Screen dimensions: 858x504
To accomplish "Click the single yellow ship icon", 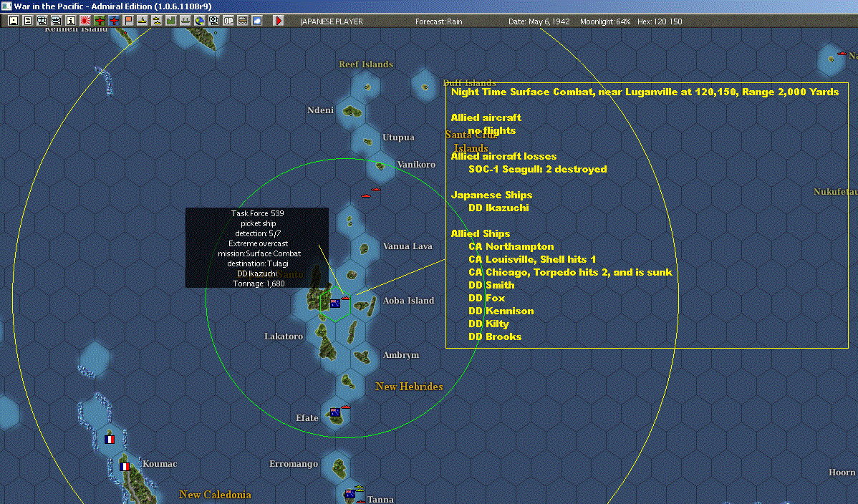I will click(x=143, y=21).
